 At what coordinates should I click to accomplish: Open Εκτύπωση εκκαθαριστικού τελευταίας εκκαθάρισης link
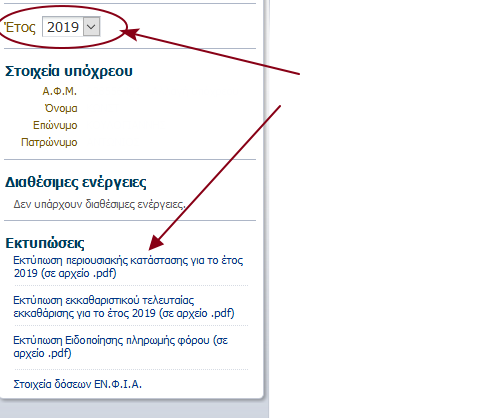124,307
